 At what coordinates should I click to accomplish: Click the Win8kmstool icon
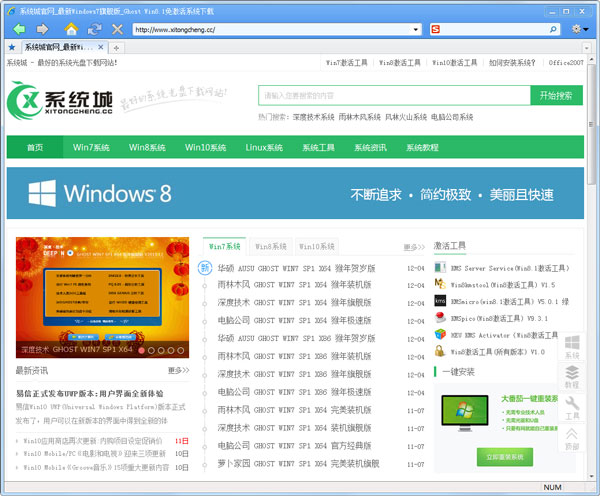tap(440, 284)
